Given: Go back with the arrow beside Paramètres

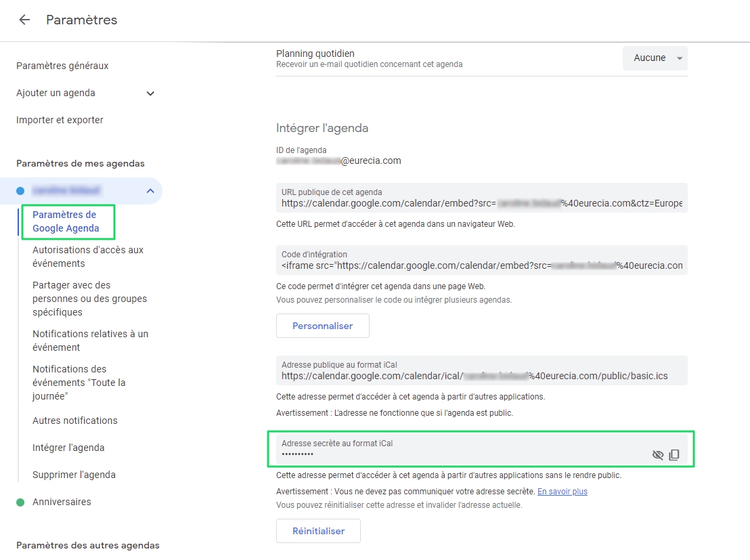Looking at the screenshot, I should [24, 20].
